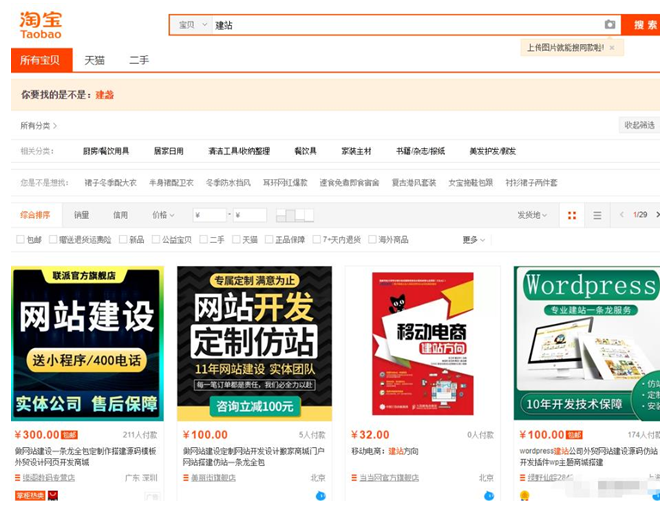This screenshot has width=665, height=525.
Task: Open the 网站开发定制仿站 product thumbnail
Action: click(254, 343)
